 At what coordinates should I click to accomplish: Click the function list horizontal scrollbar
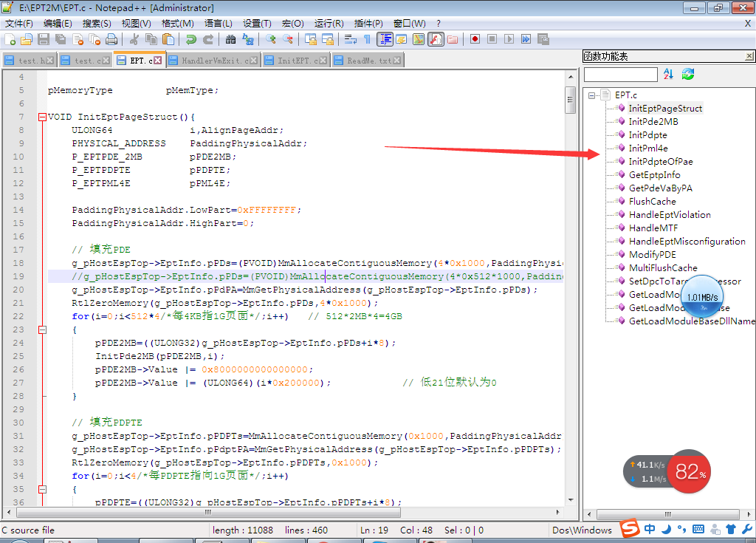tap(667, 514)
